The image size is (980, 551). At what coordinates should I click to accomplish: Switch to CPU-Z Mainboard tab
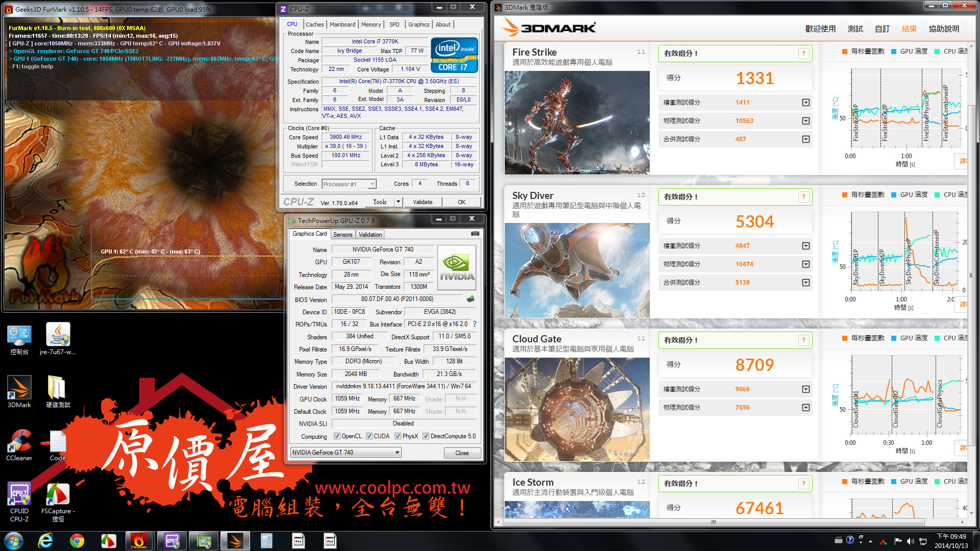342,24
